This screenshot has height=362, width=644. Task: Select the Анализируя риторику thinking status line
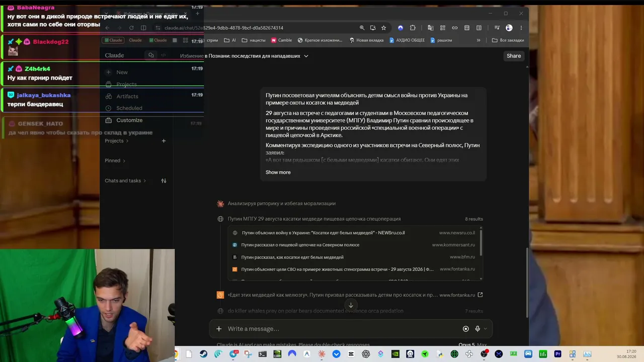click(x=282, y=204)
